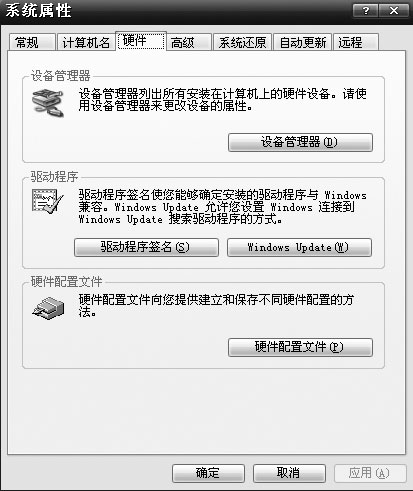Image resolution: width=413 pixels, height=491 pixels.
Task: Open the 计算机名 tab
Action: (x=86, y=42)
